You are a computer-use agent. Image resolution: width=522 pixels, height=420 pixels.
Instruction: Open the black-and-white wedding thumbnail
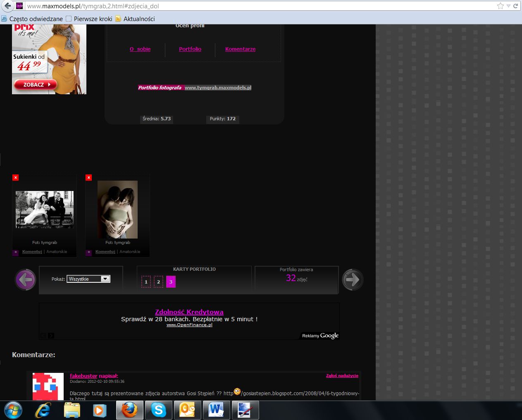(x=45, y=210)
